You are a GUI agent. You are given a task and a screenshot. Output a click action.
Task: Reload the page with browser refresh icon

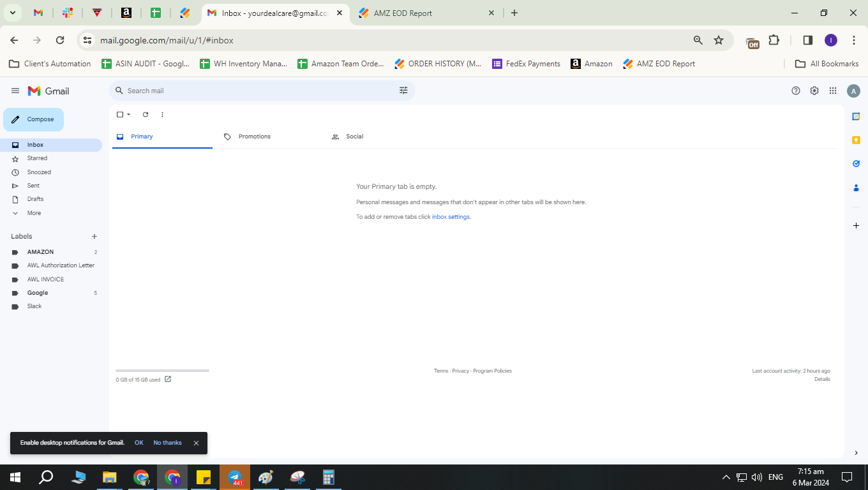click(x=60, y=40)
